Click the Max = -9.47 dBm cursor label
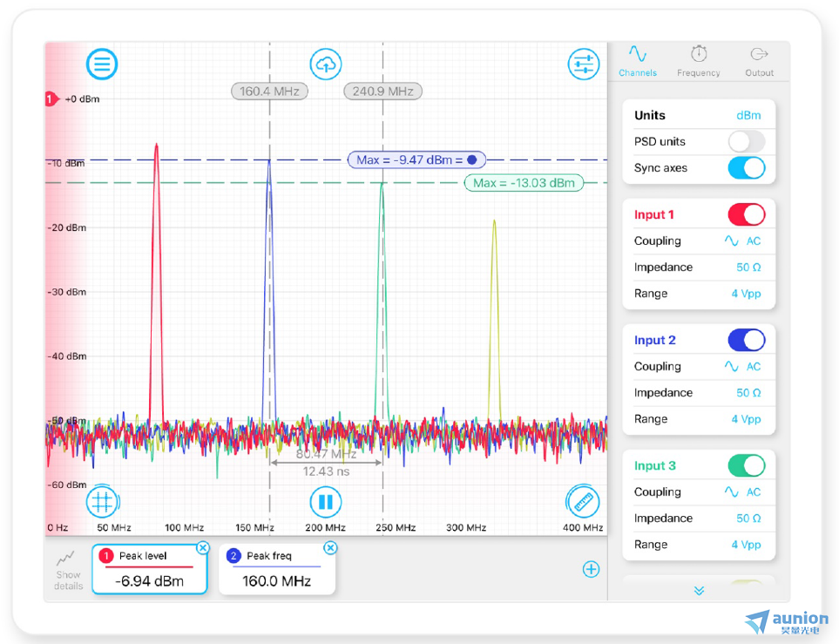This screenshot has width=839, height=644. (x=416, y=159)
